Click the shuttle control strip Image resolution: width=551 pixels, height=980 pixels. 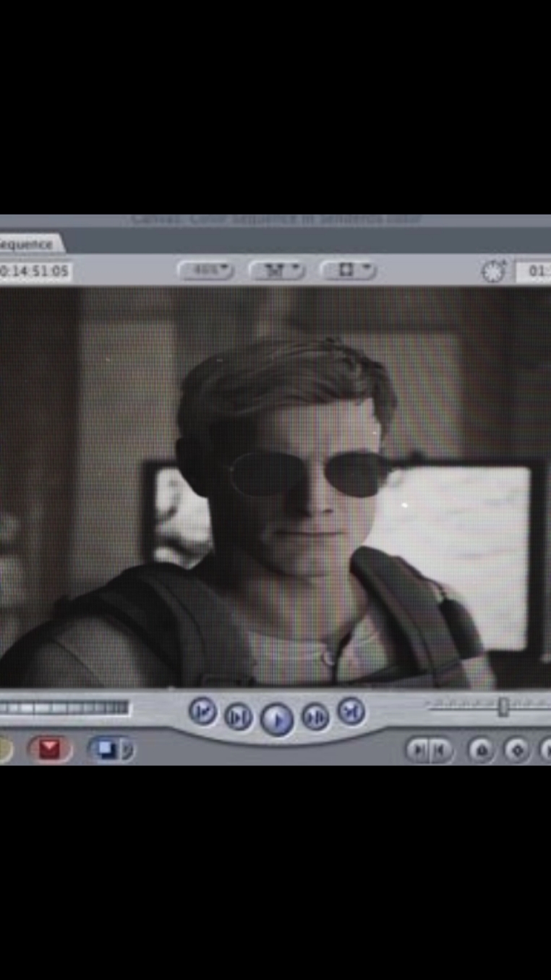(x=65, y=708)
